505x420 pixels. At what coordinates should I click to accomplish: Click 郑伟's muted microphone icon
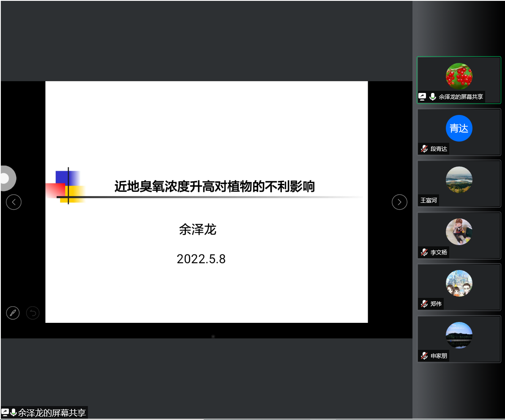pyautogui.click(x=424, y=304)
